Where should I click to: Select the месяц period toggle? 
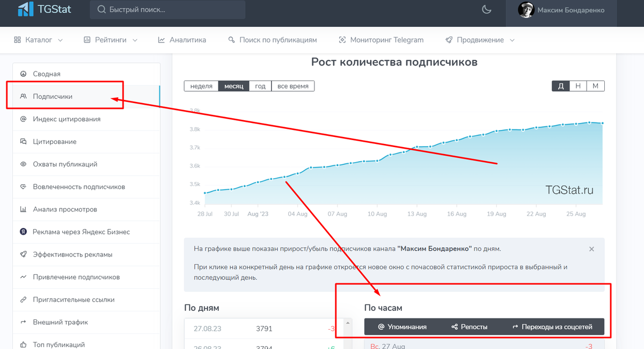[234, 86]
